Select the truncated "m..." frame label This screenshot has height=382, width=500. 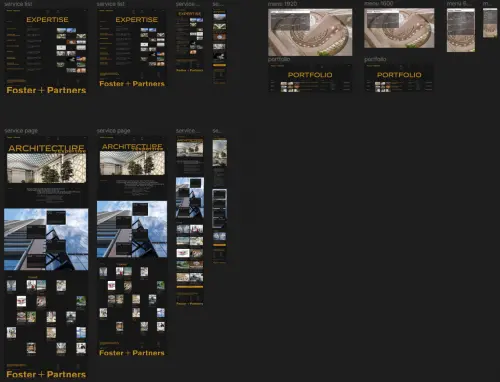486,4
